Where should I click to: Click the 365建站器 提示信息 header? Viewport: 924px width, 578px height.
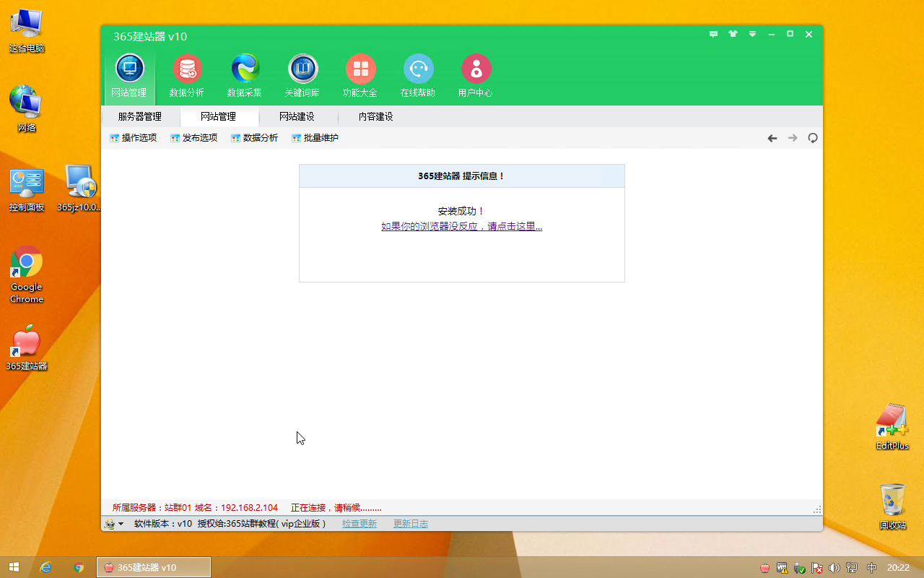tap(462, 176)
